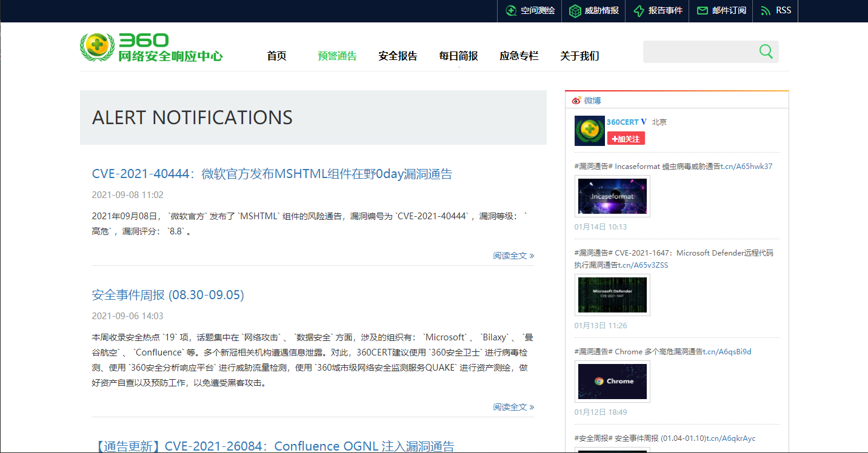868x453 pixels.
Task: Open the 安全报告 menu item
Action: coord(398,56)
